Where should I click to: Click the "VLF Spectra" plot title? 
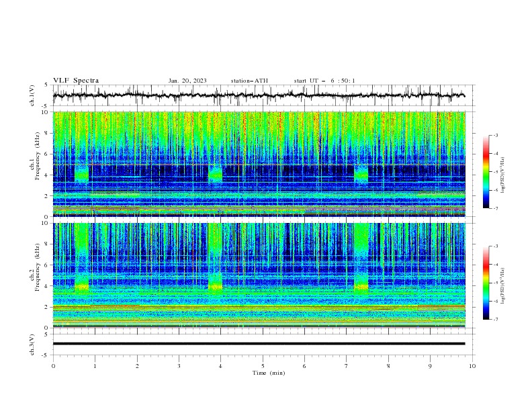pyautogui.click(x=76, y=81)
